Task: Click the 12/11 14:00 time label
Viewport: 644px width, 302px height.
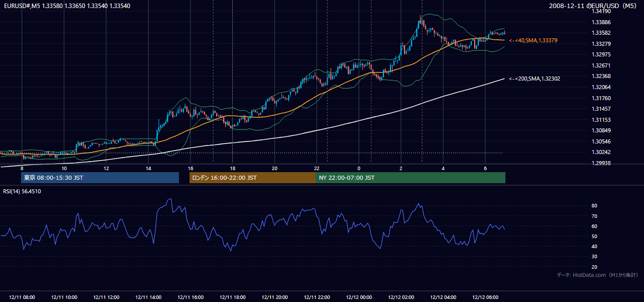Action: pyautogui.click(x=148, y=297)
